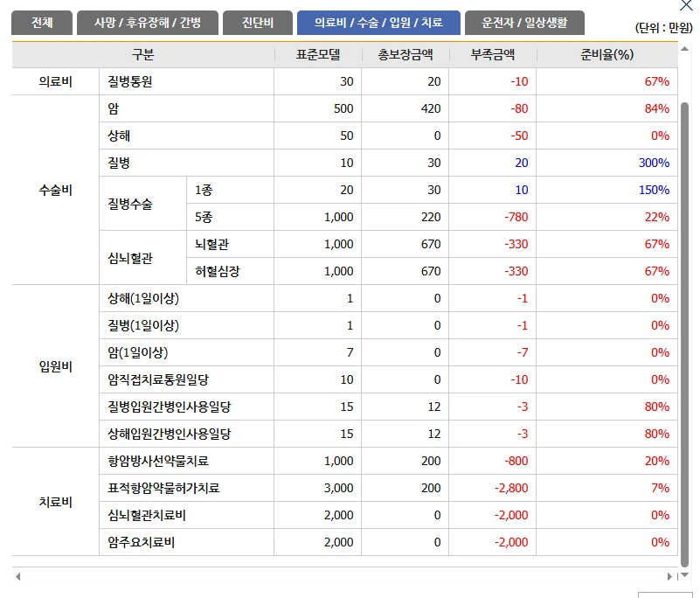Click the 구분 column header
The height and width of the screenshot is (598, 700).
[142, 55]
